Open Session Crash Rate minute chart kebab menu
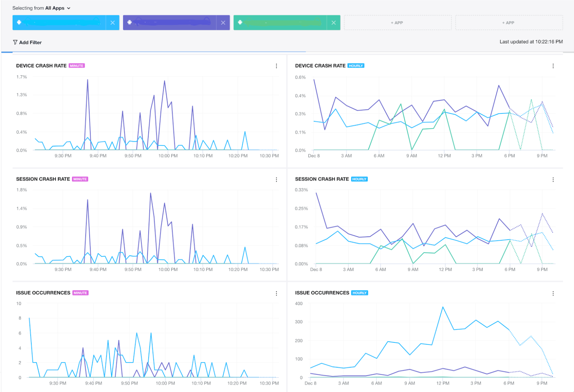Image resolution: width=574 pixels, height=392 pixels. (276, 179)
